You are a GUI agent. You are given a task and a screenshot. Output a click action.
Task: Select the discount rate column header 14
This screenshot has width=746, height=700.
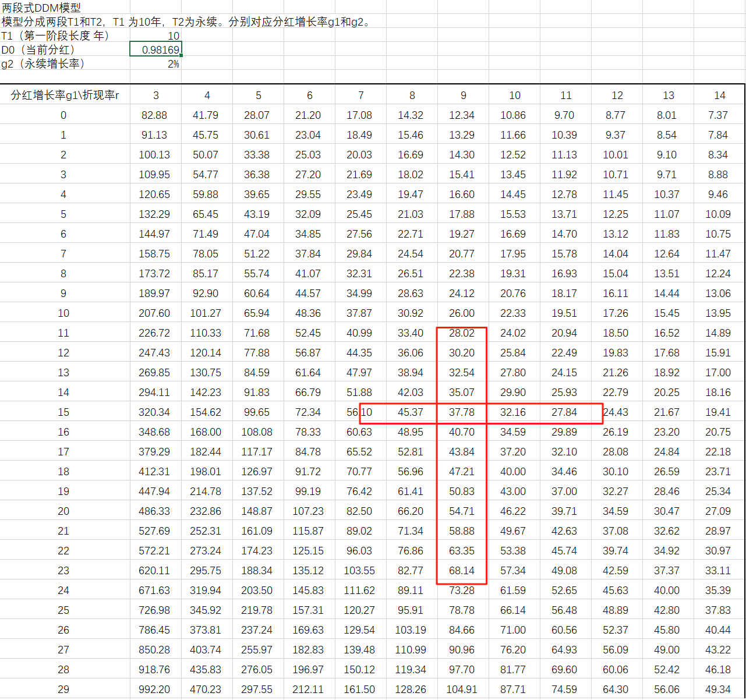(x=720, y=95)
